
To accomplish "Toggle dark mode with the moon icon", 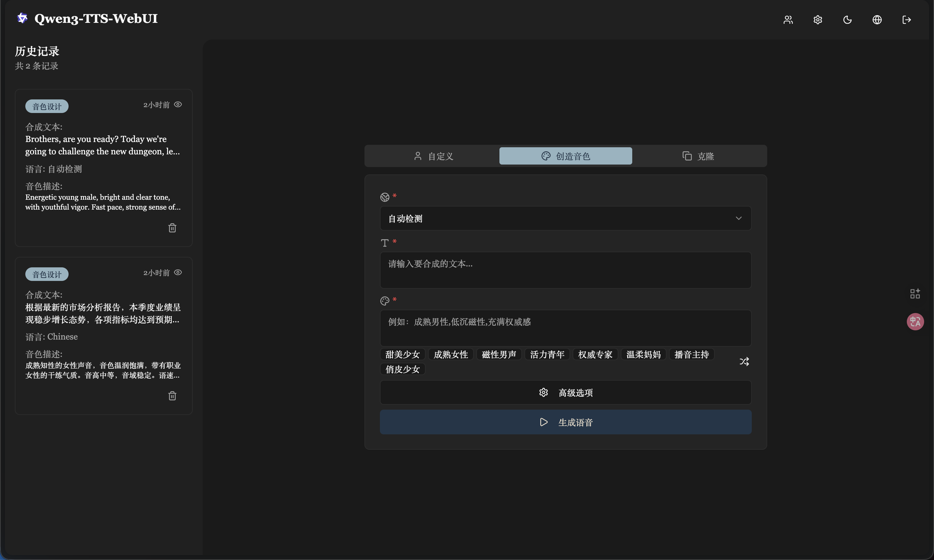I will [x=848, y=20].
